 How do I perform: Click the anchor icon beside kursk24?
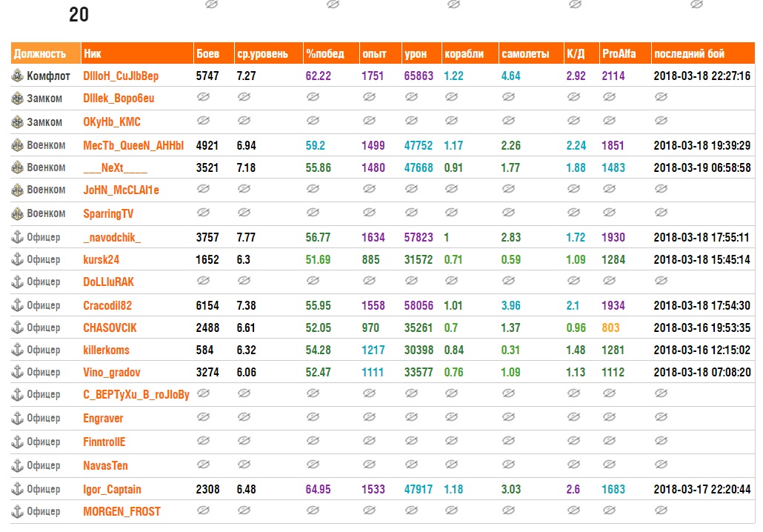click(18, 259)
